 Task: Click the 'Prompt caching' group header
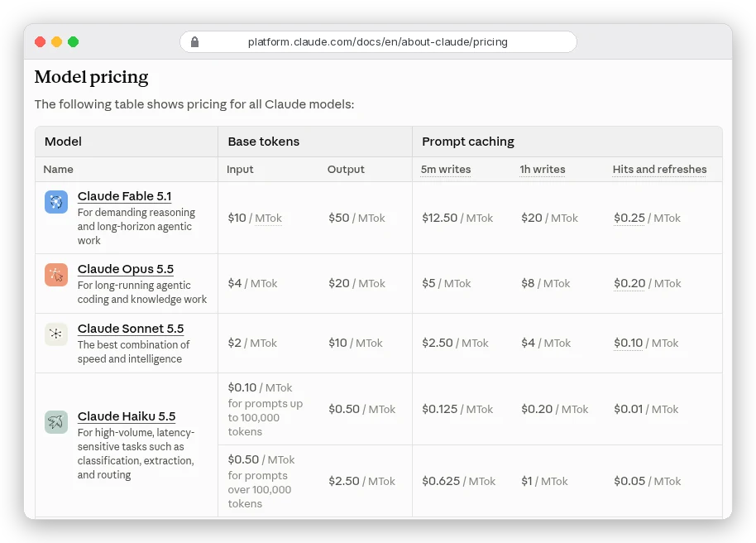tap(468, 142)
